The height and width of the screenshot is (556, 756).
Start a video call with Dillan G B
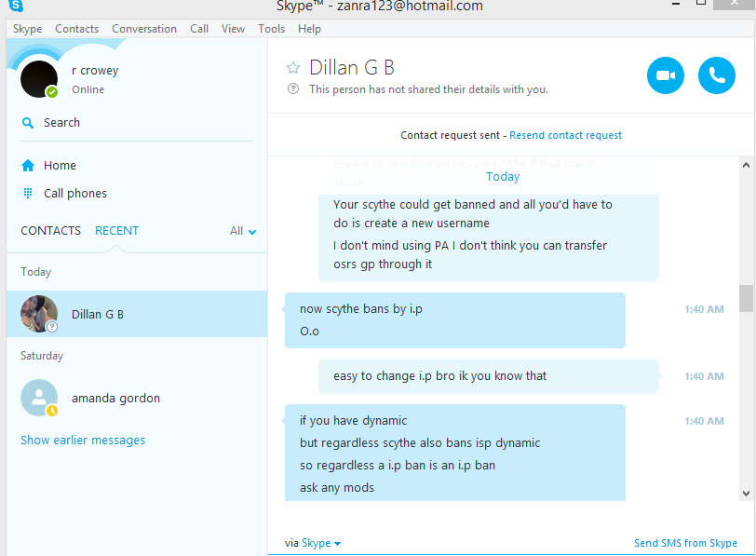666,75
